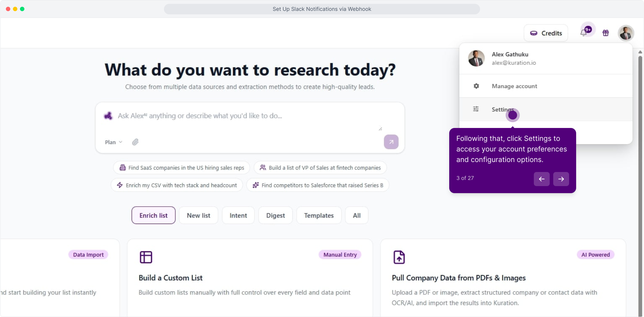Image resolution: width=644 pixels, height=317 pixels.
Task: Open the Credits button
Action: coord(546,33)
